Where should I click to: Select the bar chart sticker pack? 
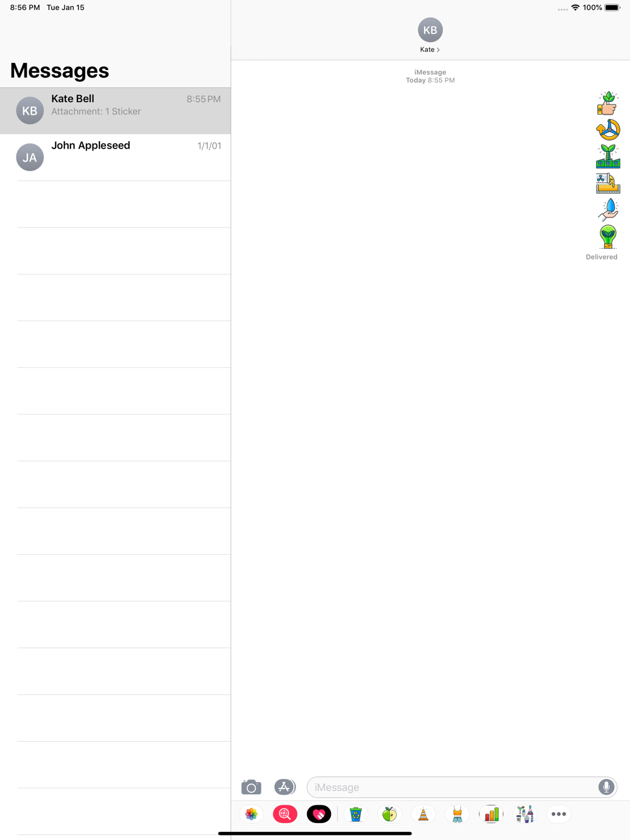[x=491, y=814]
